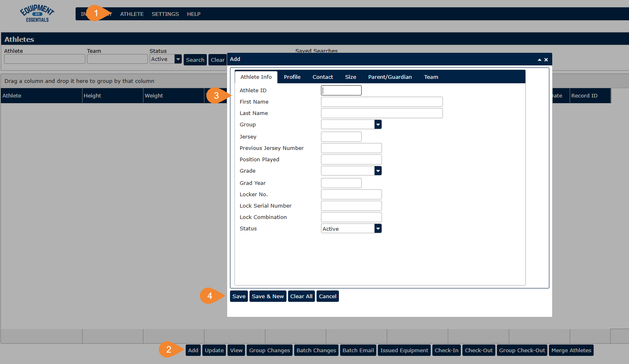
Task: Focus the Lock Combination field
Action: pos(351,217)
